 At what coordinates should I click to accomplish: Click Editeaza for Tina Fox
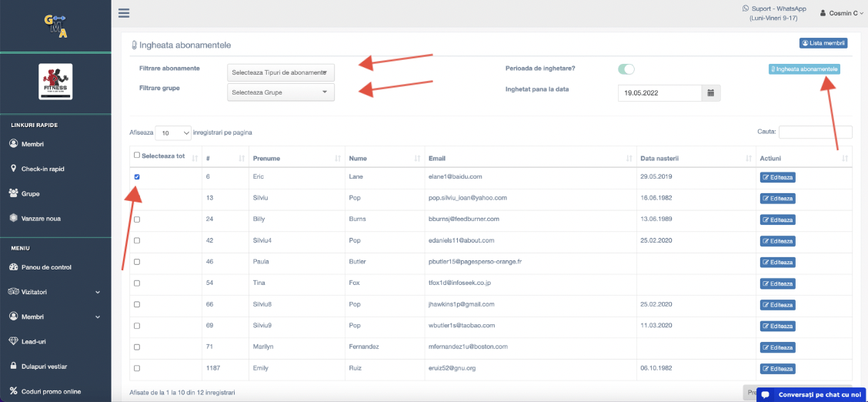(777, 283)
